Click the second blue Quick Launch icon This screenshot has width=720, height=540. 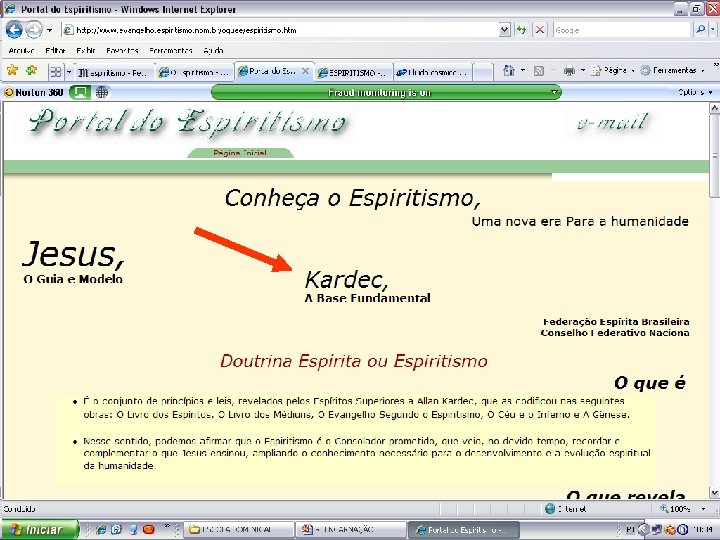click(116, 529)
